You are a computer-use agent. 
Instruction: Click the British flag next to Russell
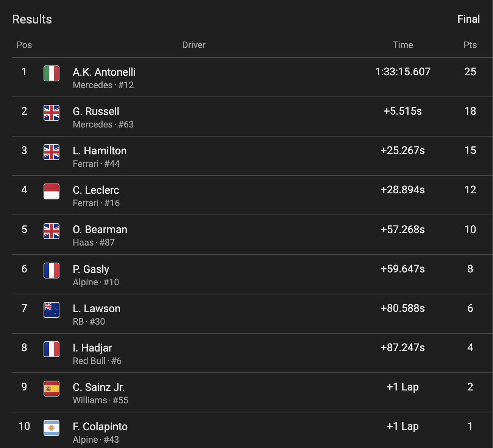tap(51, 113)
